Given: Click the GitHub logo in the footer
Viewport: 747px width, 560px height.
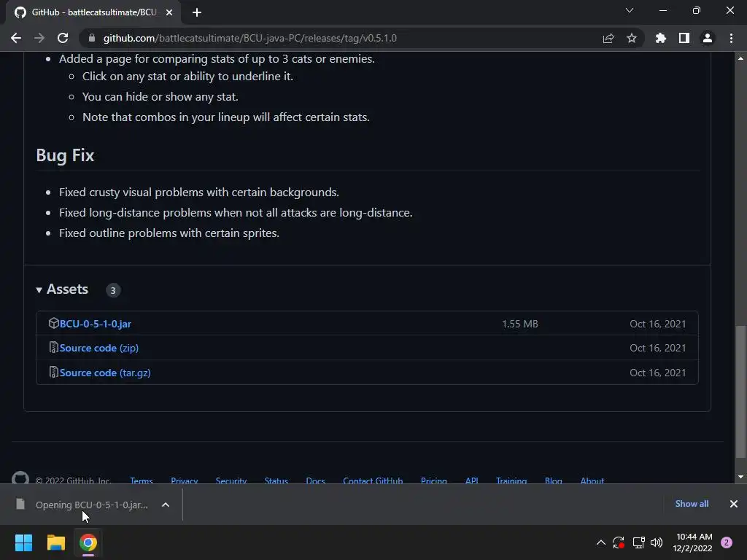Looking at the screenshot, I should coord(20,478).
